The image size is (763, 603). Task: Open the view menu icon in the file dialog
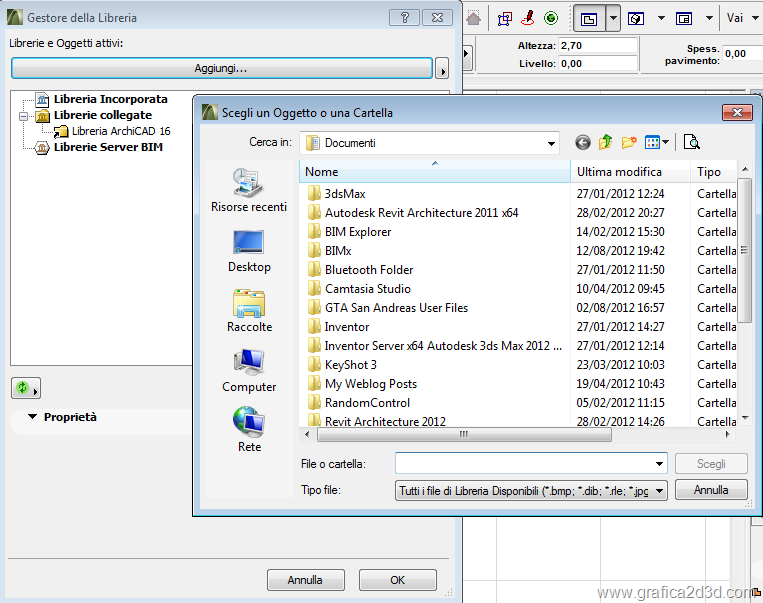pos(656,143)
